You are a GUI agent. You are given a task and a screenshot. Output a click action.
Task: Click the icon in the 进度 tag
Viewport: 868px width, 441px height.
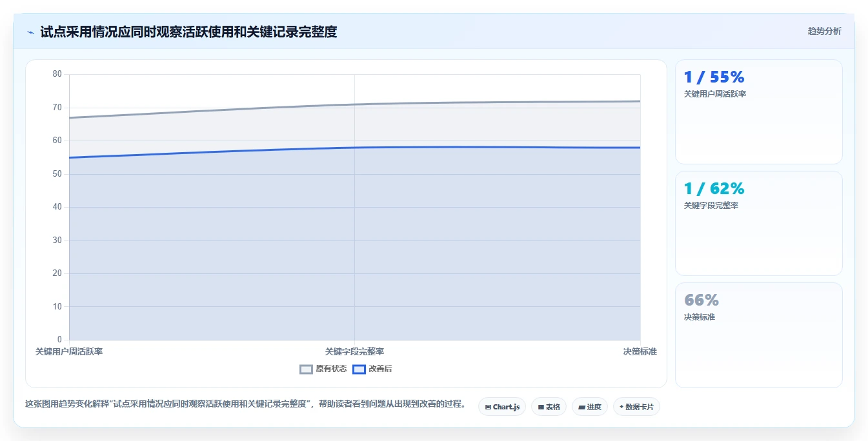[581, 407]
